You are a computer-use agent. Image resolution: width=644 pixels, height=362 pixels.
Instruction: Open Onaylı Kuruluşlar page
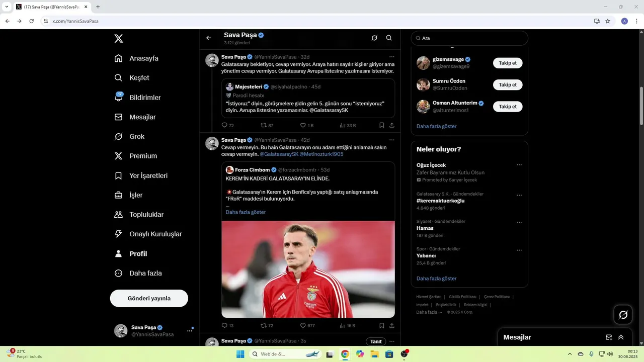pos(148,234)
